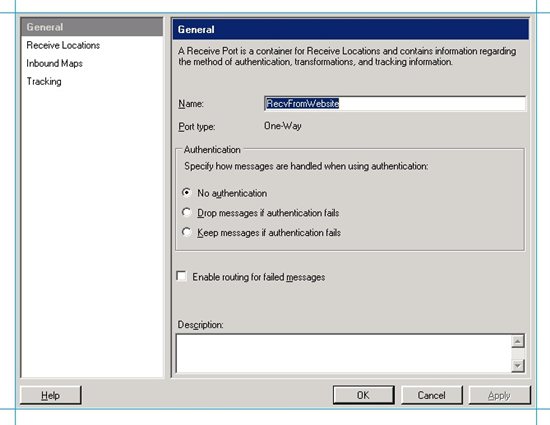
Task: Click the Apply button
Action: 499,395
